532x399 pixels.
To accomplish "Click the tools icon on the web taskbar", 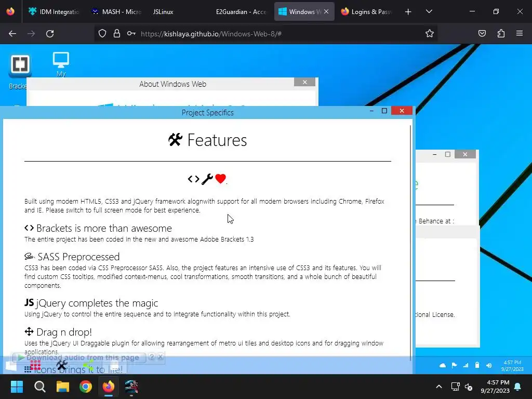I will (x=62, y=365).
